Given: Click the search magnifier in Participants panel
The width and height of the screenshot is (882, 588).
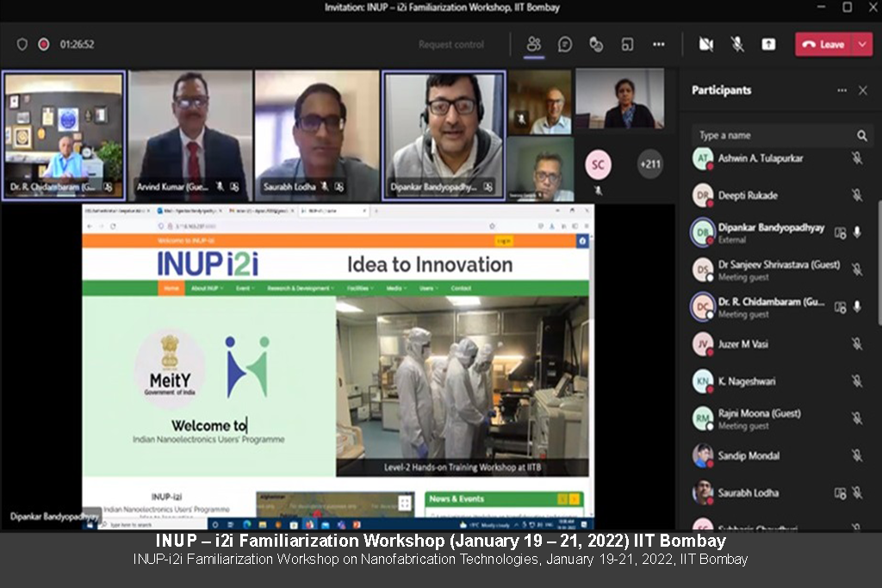Looking at the screenshot, I should coord(861,135).
